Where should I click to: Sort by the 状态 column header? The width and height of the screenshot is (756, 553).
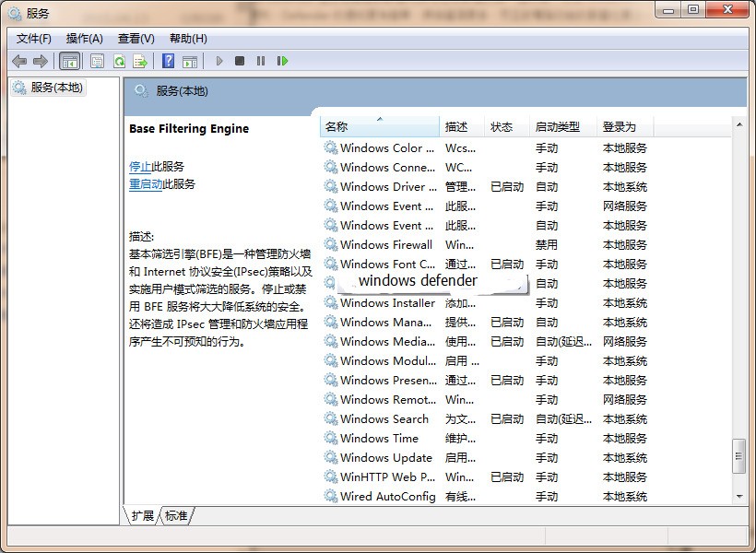(507, 127)
